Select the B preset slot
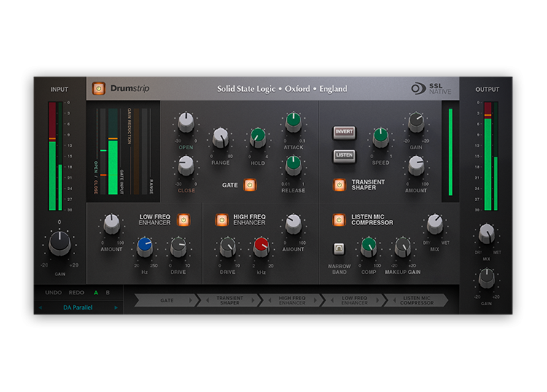 point(107,293)
